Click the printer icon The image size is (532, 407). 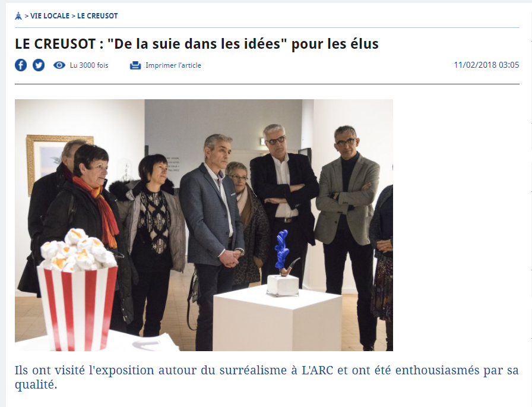coord(135,65)
